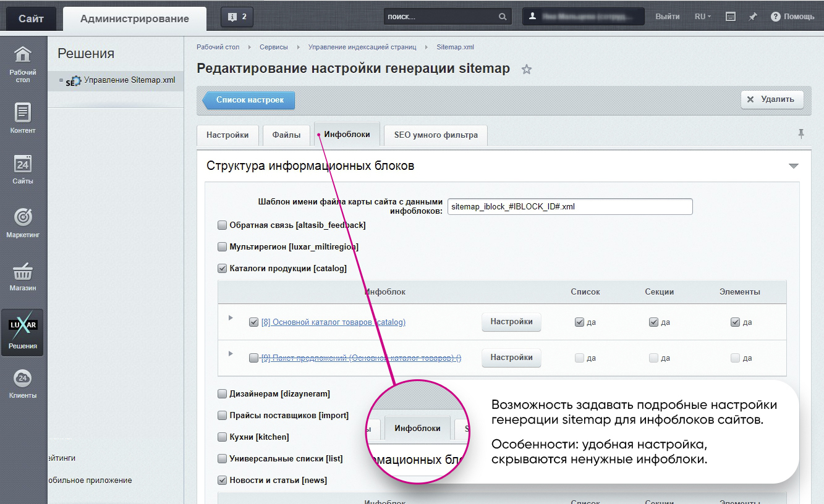
Task: Open the RU language dropdown
Action: [703, 17]
